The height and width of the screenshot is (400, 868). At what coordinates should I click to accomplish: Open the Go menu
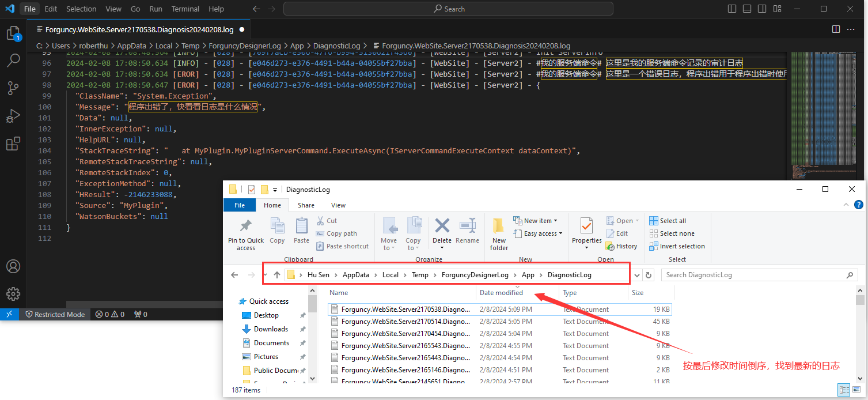pyautogui.click(x=135, y=9)
